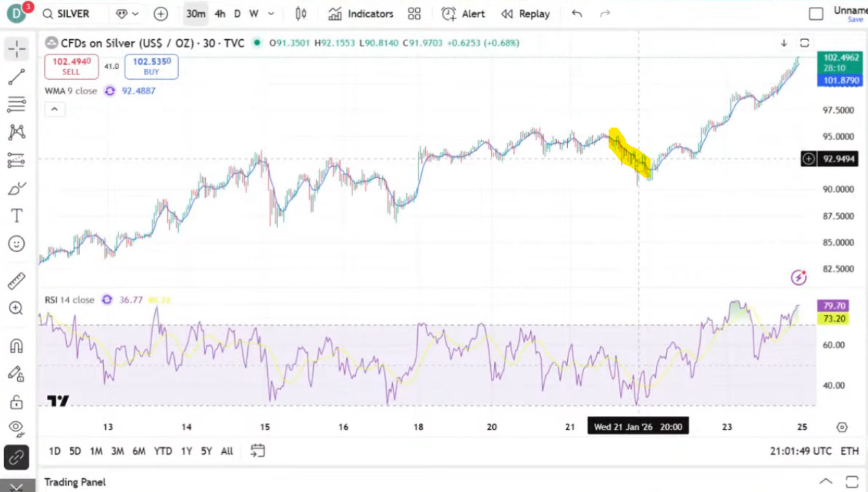Open the interval dropdown arrow
This screenshot has height=492, width=868.
pos(271,14)
